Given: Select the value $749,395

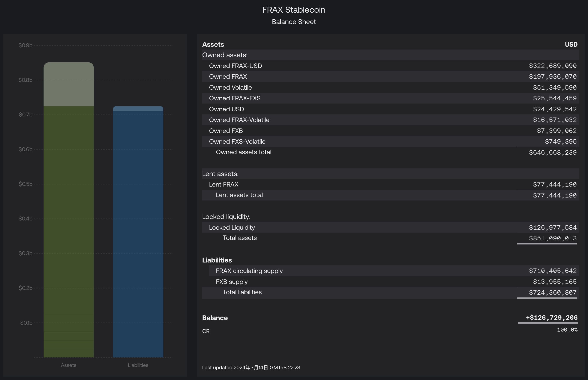Looking at the screenshot, I should [x=561, y=142].
